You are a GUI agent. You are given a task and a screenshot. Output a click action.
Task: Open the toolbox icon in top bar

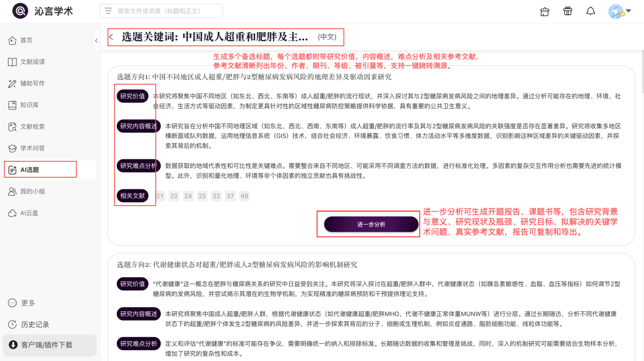pyautogui.click(x=545, y=11)
